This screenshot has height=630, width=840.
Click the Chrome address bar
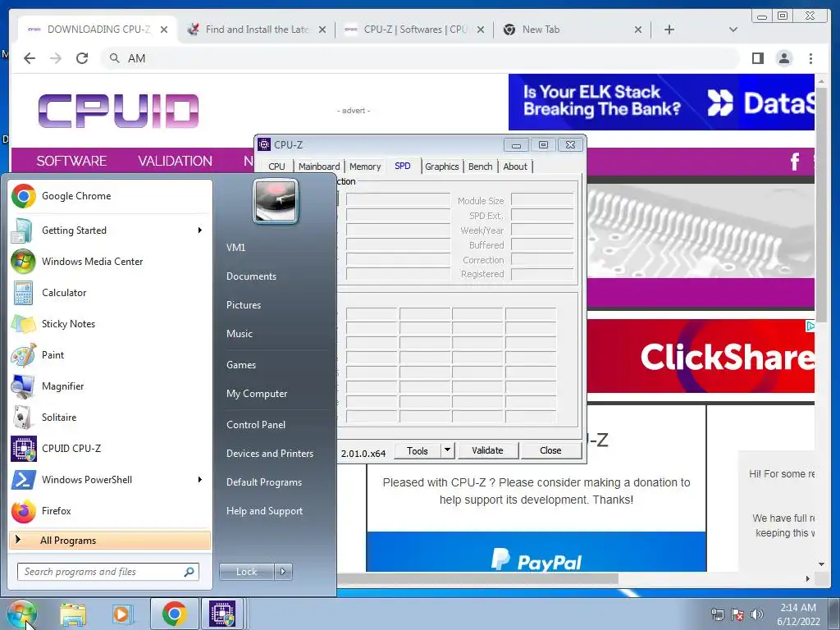421,58
